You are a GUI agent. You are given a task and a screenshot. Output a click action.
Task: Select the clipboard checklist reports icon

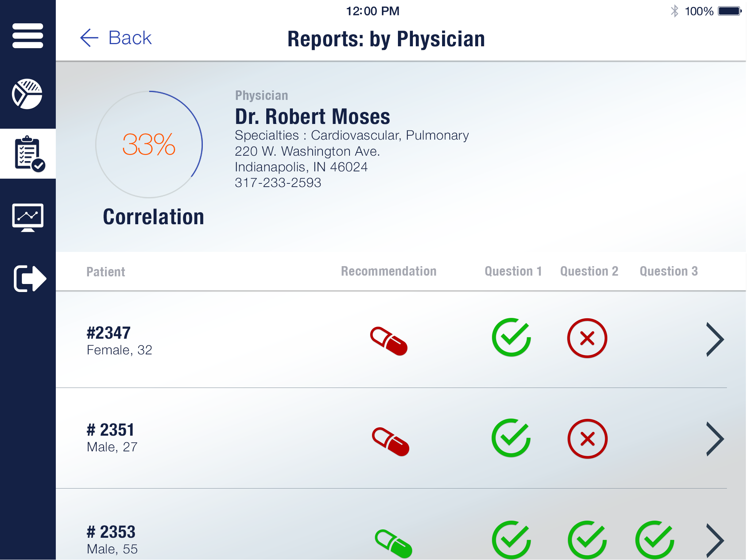coord(28,154)
